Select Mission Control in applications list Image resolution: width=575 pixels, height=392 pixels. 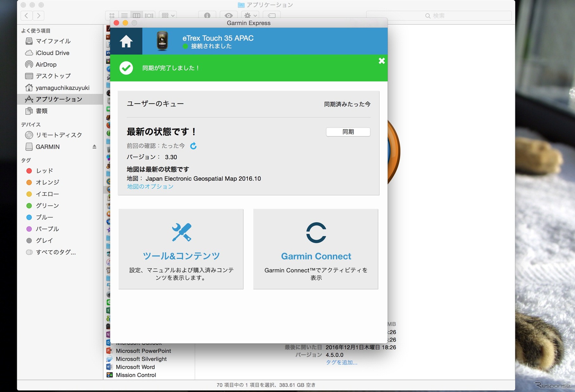click(136, 375)
